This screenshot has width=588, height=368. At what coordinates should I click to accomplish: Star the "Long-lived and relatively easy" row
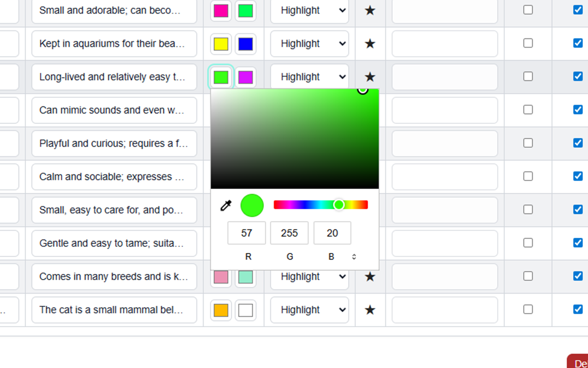coord(370,76)
